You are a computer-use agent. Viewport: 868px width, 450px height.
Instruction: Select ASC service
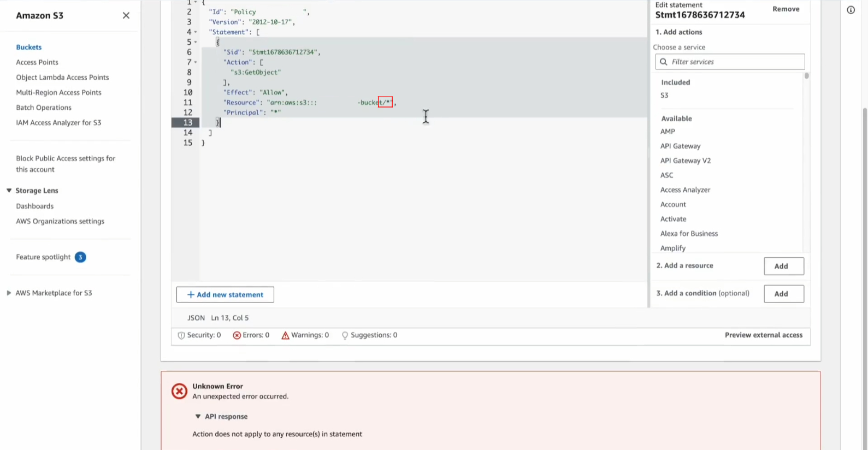[666, 175]
